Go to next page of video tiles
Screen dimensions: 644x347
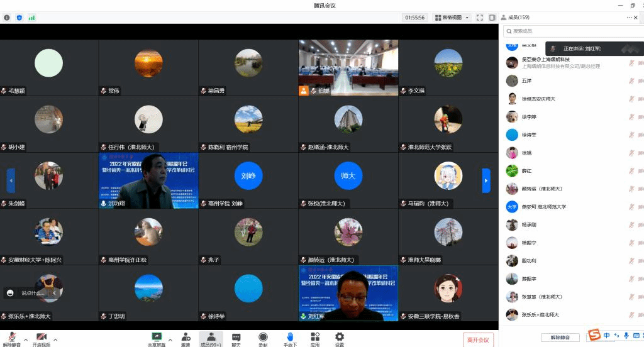point(486,180)
